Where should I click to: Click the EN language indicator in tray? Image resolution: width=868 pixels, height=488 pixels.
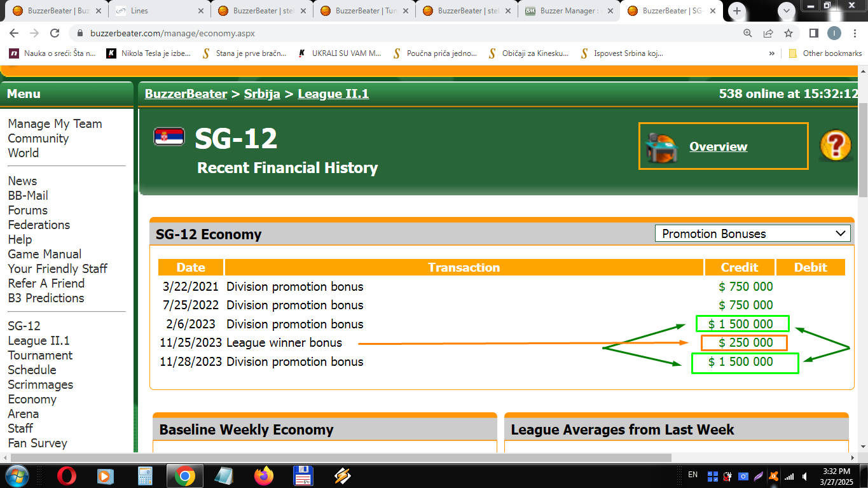coord(692,475)
